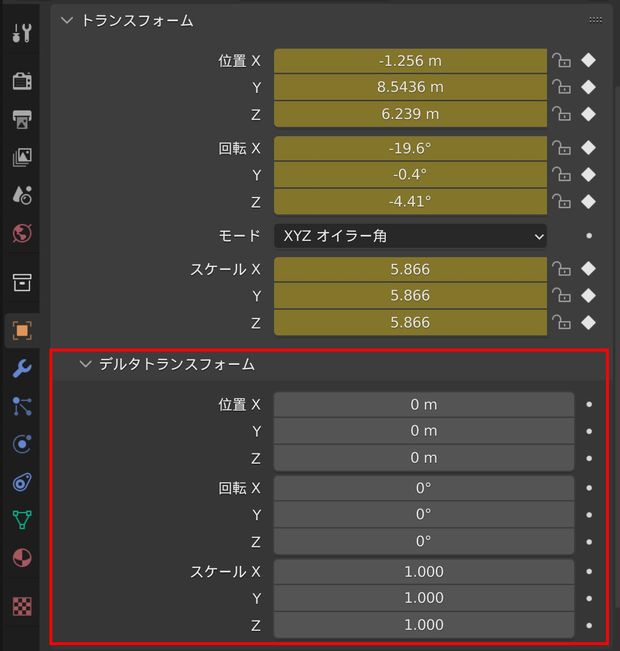
Task: Toggle the lock for スケール X
Action: [x=561, y=269]
